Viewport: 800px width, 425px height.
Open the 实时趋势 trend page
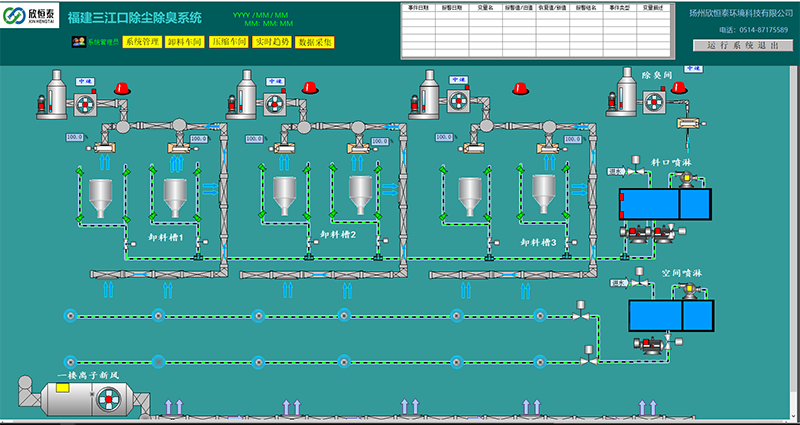coord(272,42)
